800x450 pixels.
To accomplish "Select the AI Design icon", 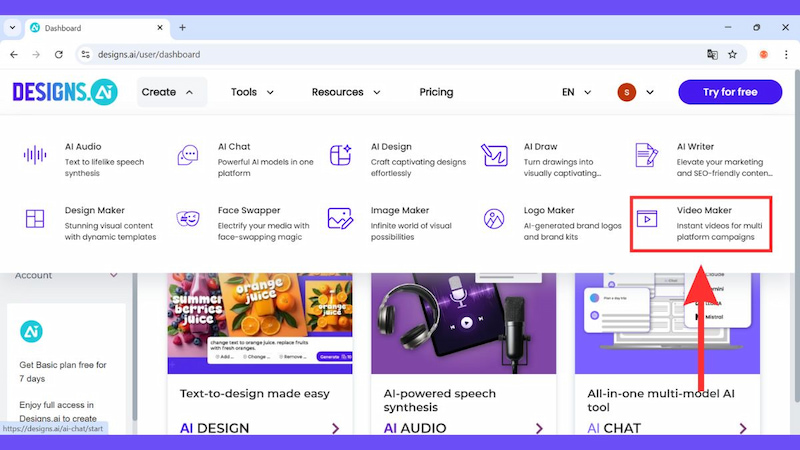I will click(340, 155).
